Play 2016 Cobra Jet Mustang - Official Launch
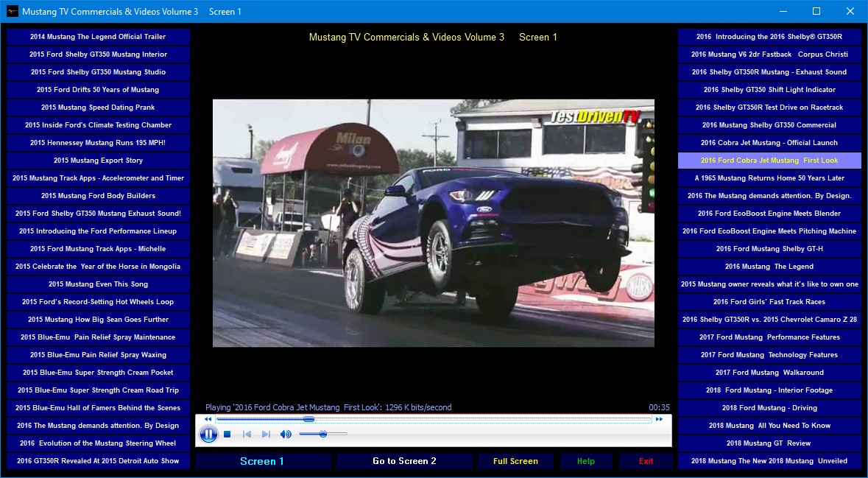This screenshot has height=478, width=868. (x=769, y=143)
